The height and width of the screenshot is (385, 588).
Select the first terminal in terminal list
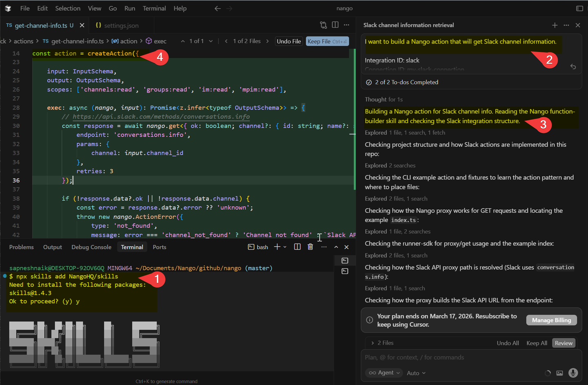(345, 261)
